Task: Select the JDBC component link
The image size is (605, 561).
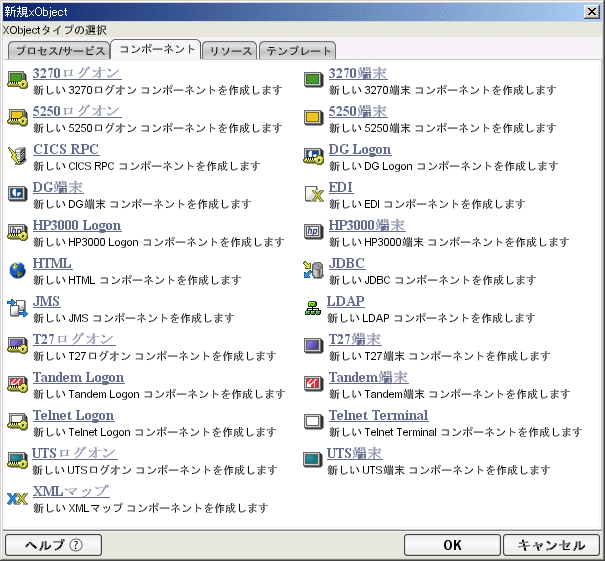Action: tap(347, 263)
